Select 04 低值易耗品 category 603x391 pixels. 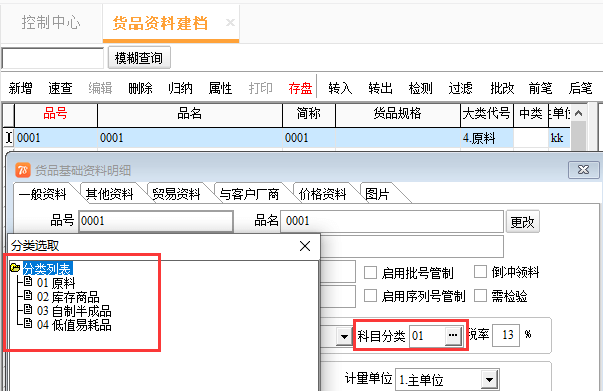74,325
